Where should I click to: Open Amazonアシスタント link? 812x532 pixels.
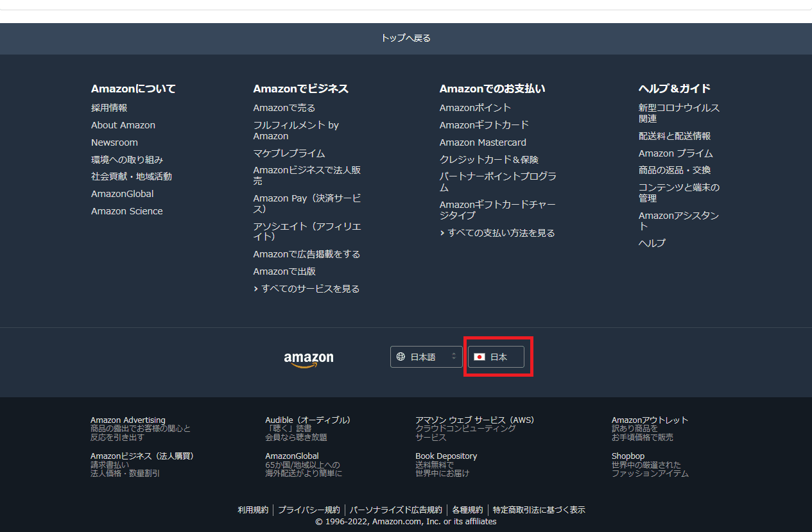679,221
